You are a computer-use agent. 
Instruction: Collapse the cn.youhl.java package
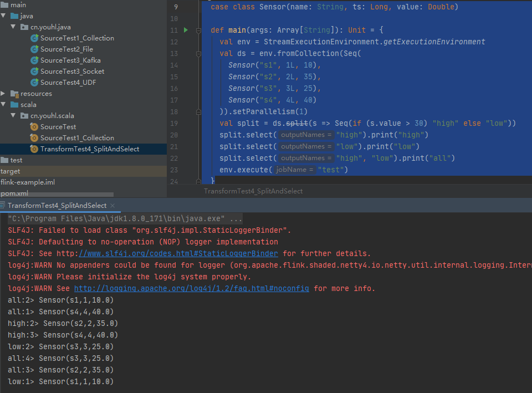coord(13,27)
